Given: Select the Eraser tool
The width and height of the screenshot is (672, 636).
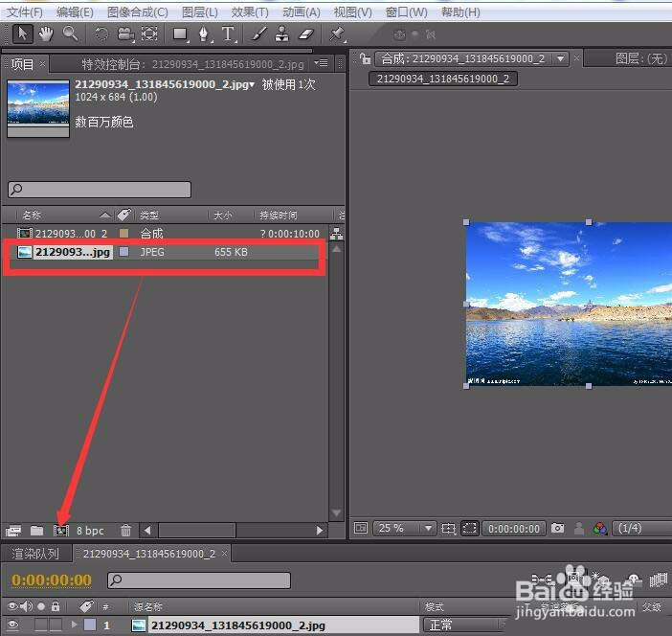Looking at the screenshot, I should coord(306,34).
